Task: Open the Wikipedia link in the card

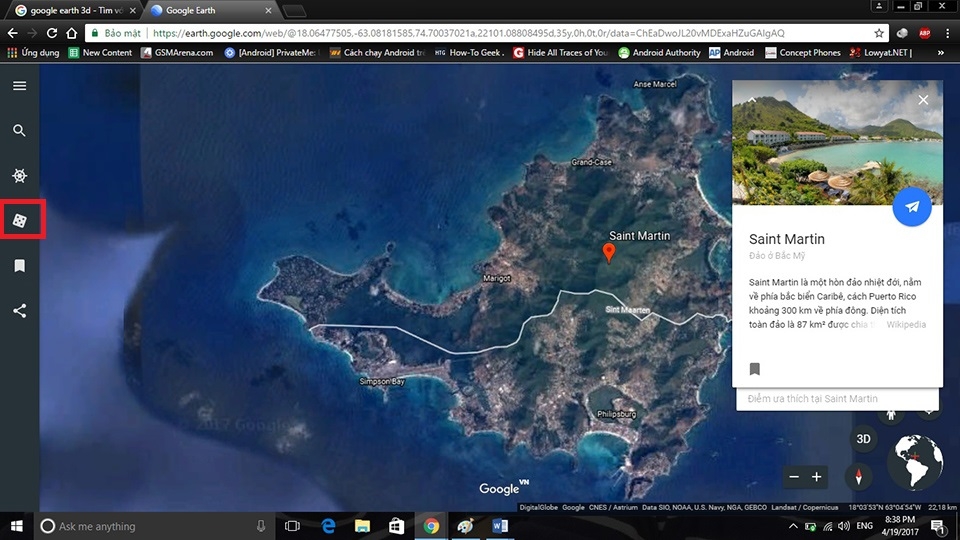Action: point(906,324)
